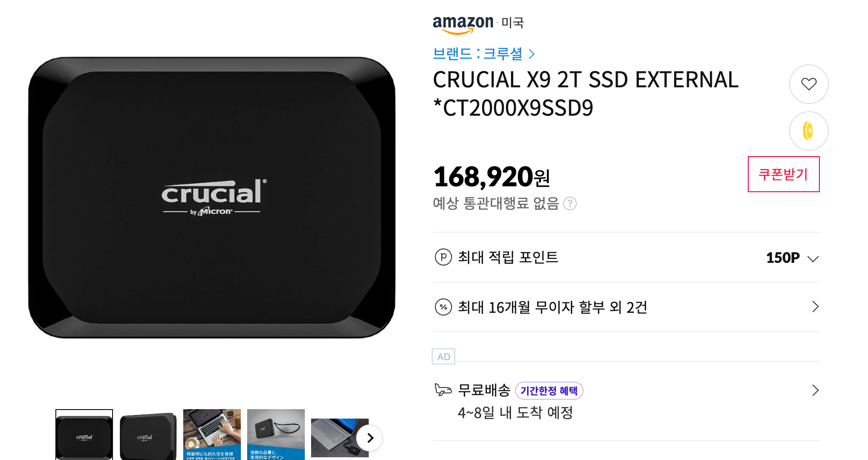Click the AD badge label
Viewport: 868px width, 460px height.
[443, 356]
